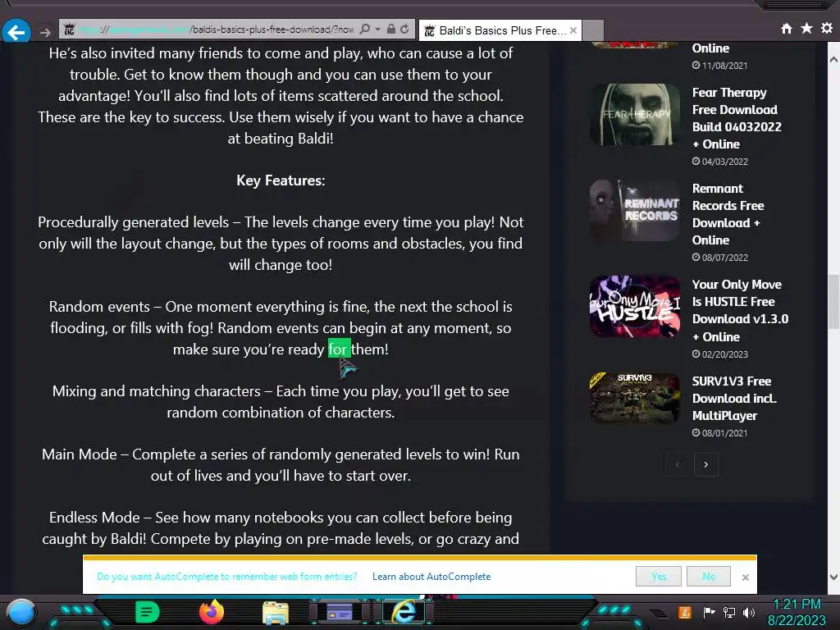Click the 'Main Mode' paragraph text
This screenshot has height=630, width=840.
pos(281,464)
